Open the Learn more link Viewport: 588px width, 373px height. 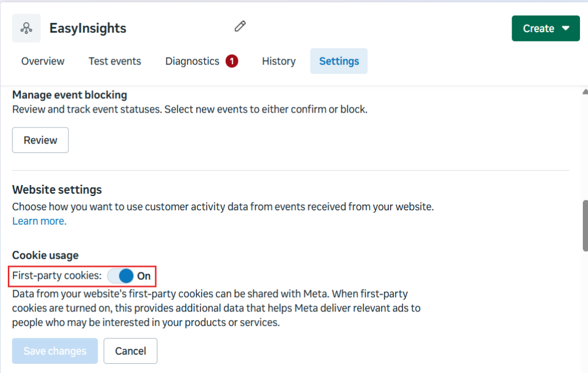(40, 221)
